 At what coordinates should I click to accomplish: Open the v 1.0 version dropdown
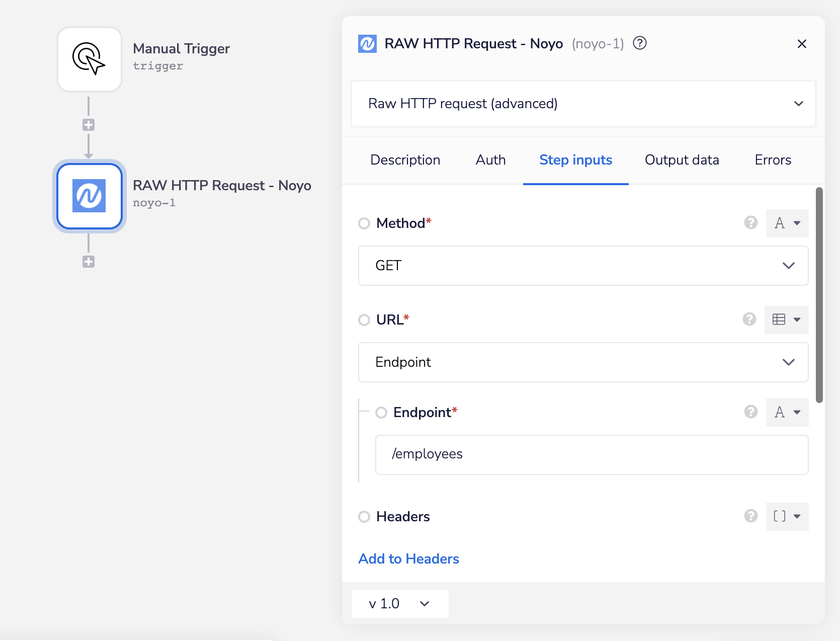[399, 603]
